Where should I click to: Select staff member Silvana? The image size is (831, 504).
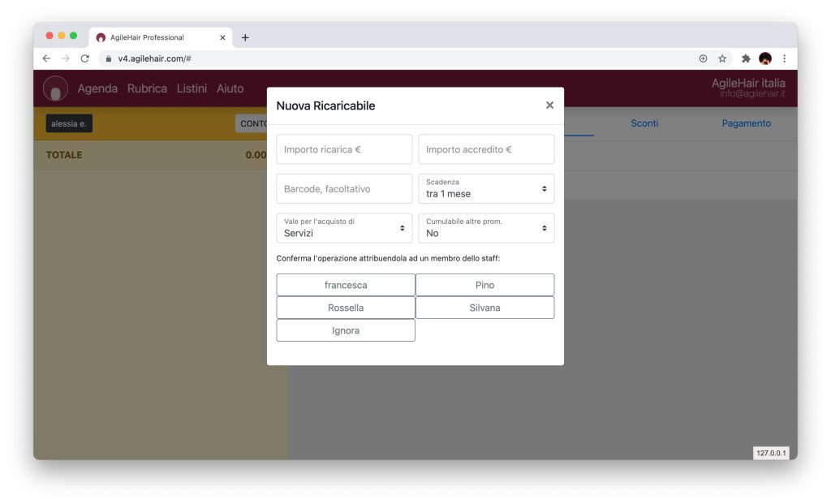[484, 308]
